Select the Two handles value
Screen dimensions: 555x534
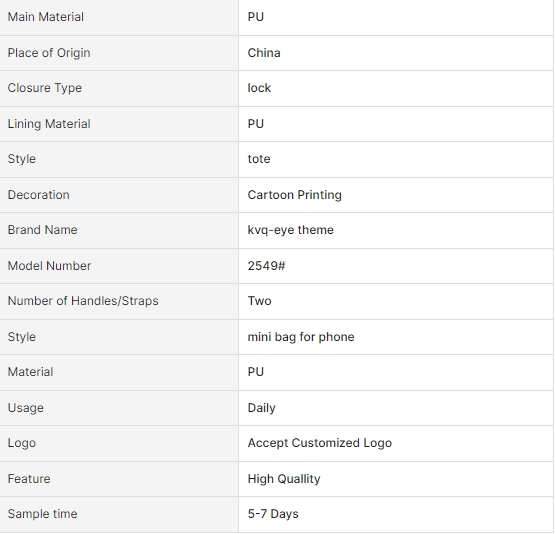[259, 301]
